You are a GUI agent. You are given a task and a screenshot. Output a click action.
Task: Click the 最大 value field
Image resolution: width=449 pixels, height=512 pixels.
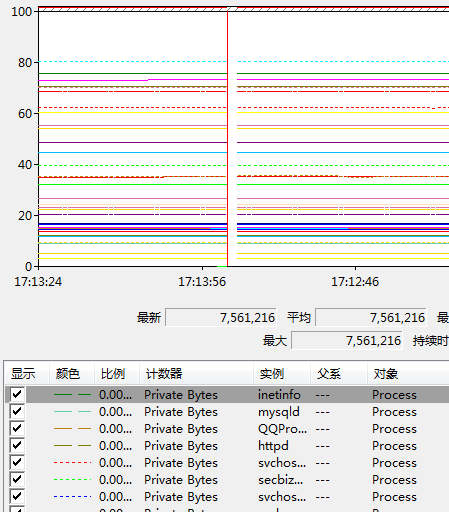click(347, 340)
